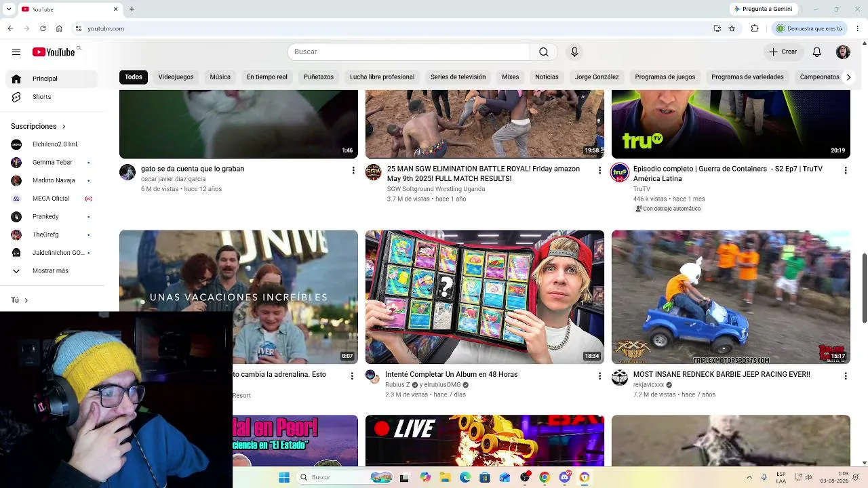Open Microsoft Edge from the taskbar

pyautogui.click(x=465, y=477)
